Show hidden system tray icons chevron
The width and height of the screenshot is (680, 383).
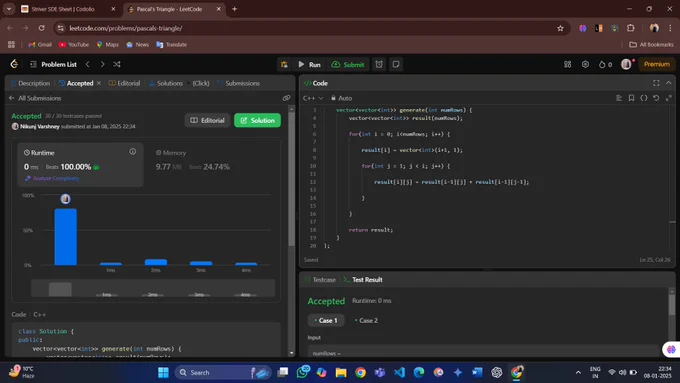(x=578, y=372)
